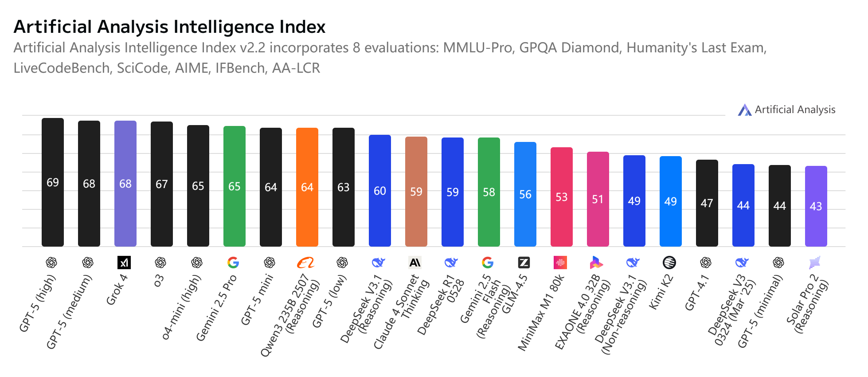Select the purple Grok 4 bar

coord(125,184)
